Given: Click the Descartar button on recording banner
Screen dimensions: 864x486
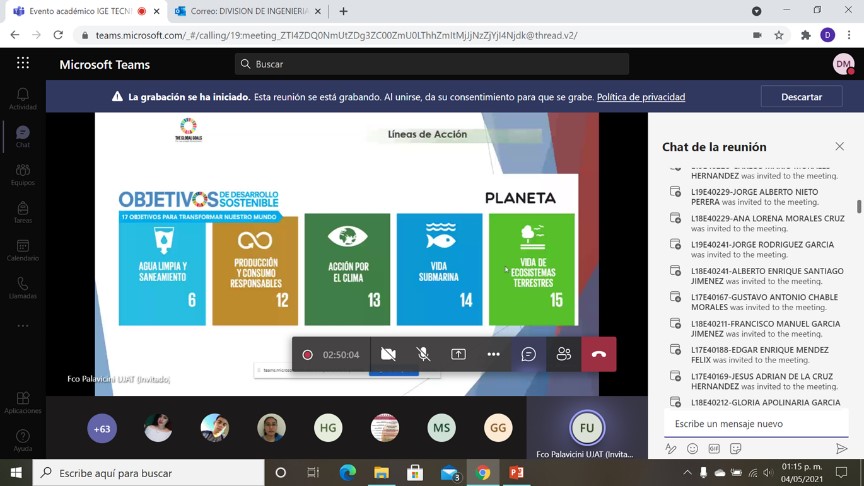Looking at the screenshot, I should [801, 96].
